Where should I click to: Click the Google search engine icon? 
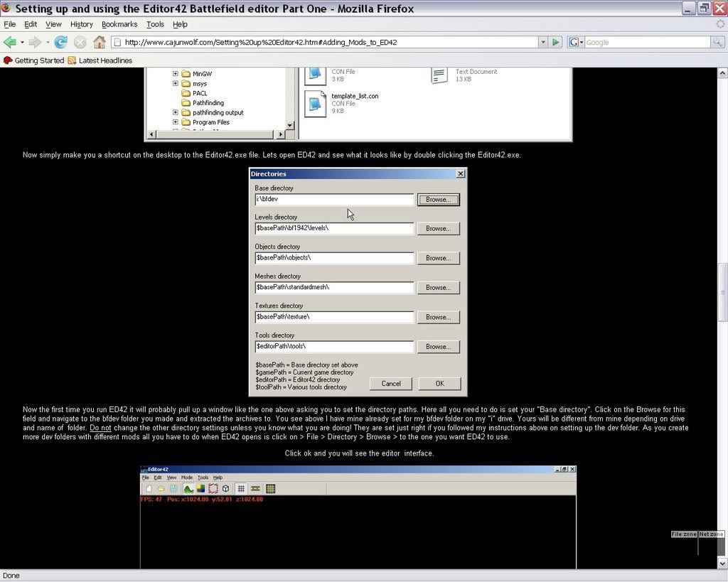[574, 42]
